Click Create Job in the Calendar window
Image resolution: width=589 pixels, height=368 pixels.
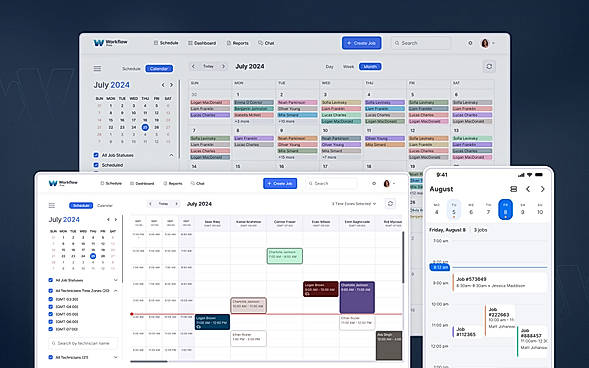pos(361,43)
